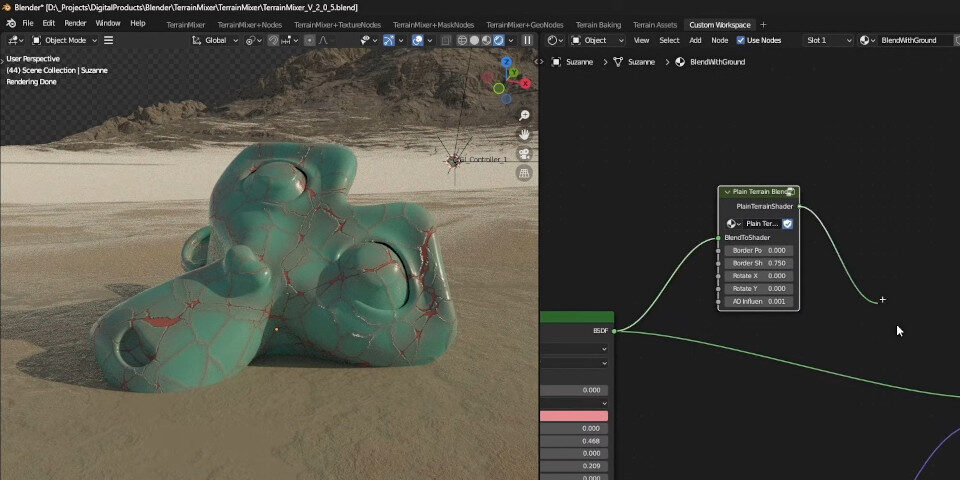Open overlays options dropdown arrow
The height and width of the screenshot is (480, 960).
(x=430, y=40)
